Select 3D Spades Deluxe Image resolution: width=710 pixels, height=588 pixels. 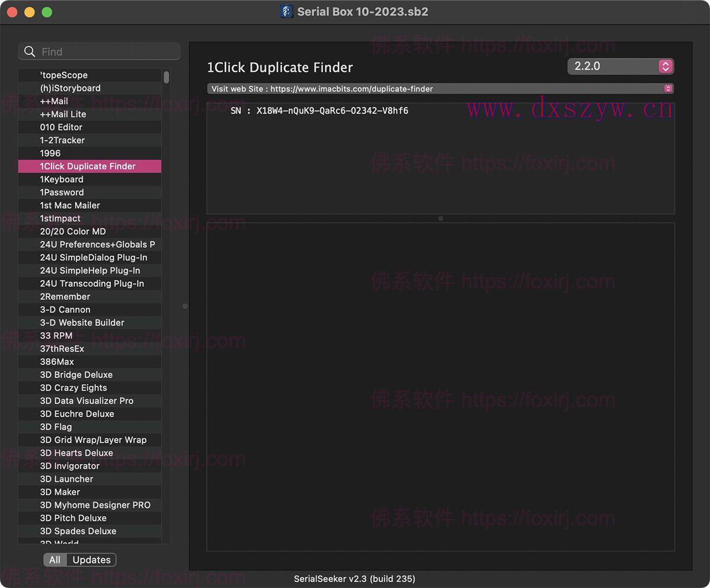coord(89,531)
